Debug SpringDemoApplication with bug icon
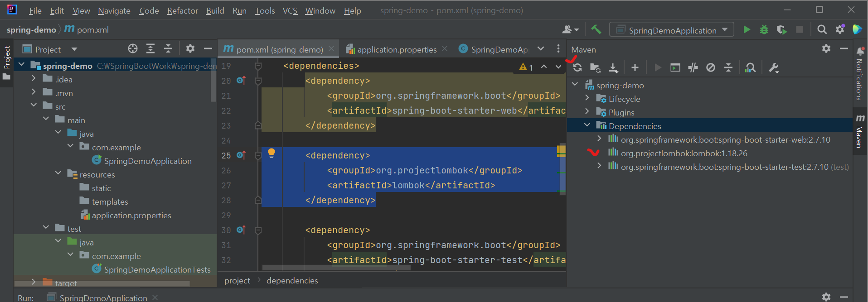 click(x=764, y=29)
